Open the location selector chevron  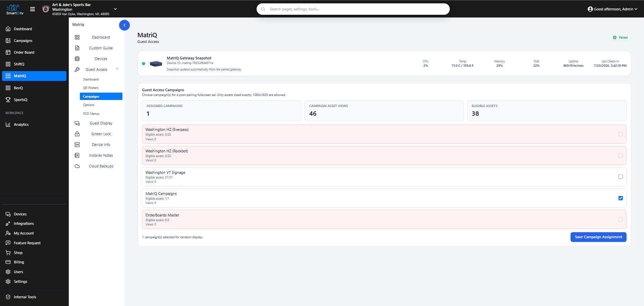(115, 9)
